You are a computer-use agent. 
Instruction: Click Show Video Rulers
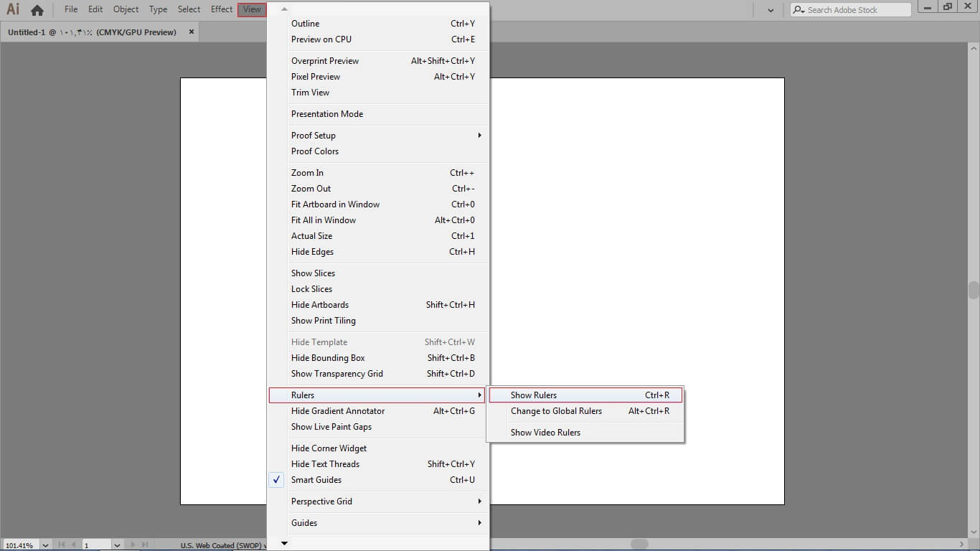click(545, 433)
